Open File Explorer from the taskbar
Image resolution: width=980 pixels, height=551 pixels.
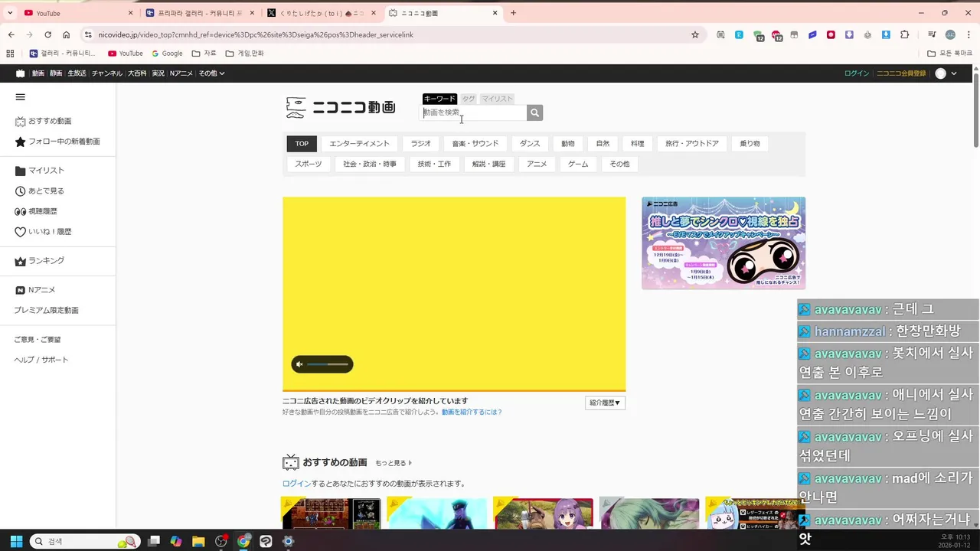pyautogui.click(x=198, y=541)
